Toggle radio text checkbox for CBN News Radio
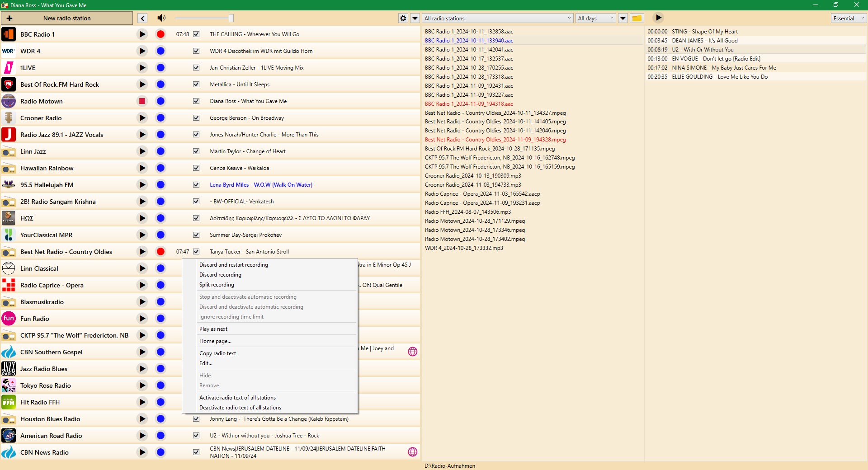This screenshot has width=868, height=470. (196, 452)
